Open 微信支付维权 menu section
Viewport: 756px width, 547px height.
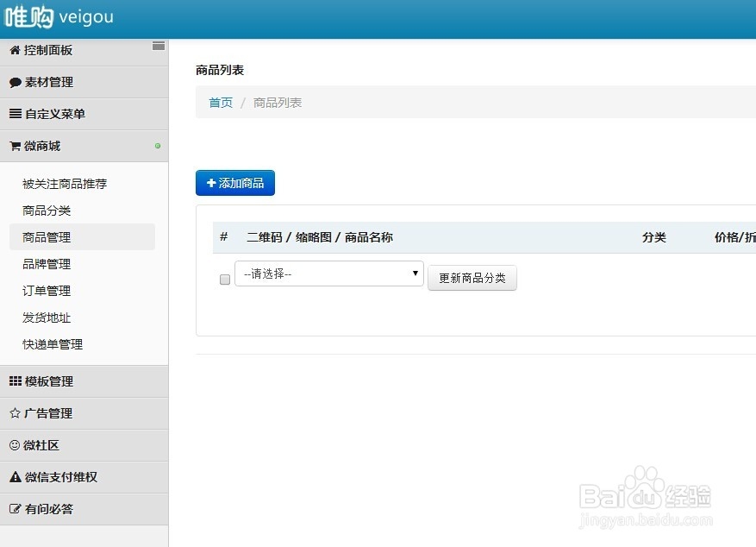pyautogui.click(x=84, y=476)
